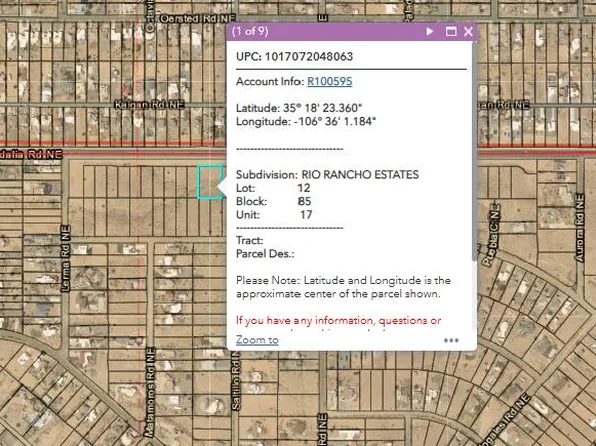Click the Latitude 35° 18' 23.360" value

point(322,108)
